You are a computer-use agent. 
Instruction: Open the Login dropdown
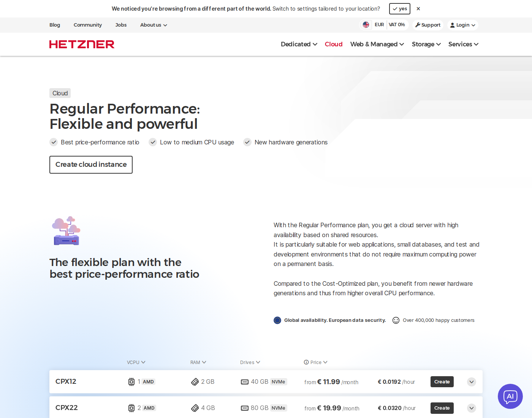click(463, 25)
